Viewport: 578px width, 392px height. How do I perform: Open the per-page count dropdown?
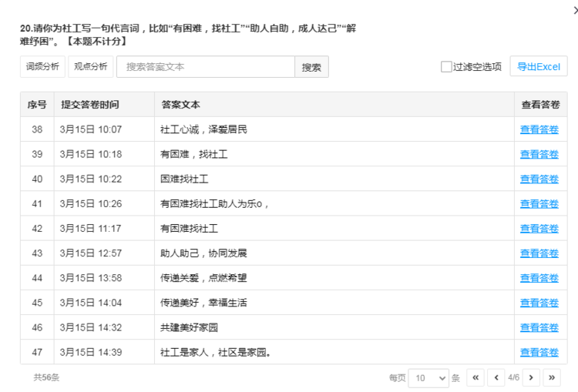click(429, 377)
